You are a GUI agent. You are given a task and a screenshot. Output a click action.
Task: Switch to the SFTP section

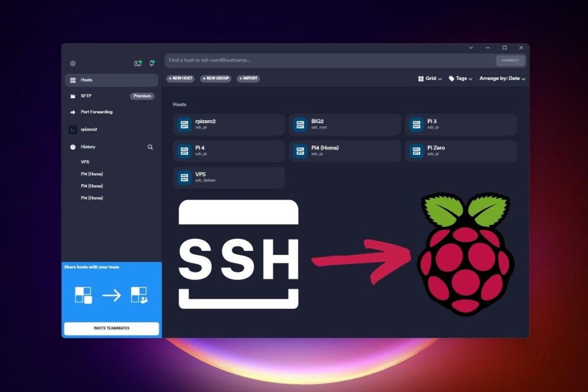coord(86,96)
